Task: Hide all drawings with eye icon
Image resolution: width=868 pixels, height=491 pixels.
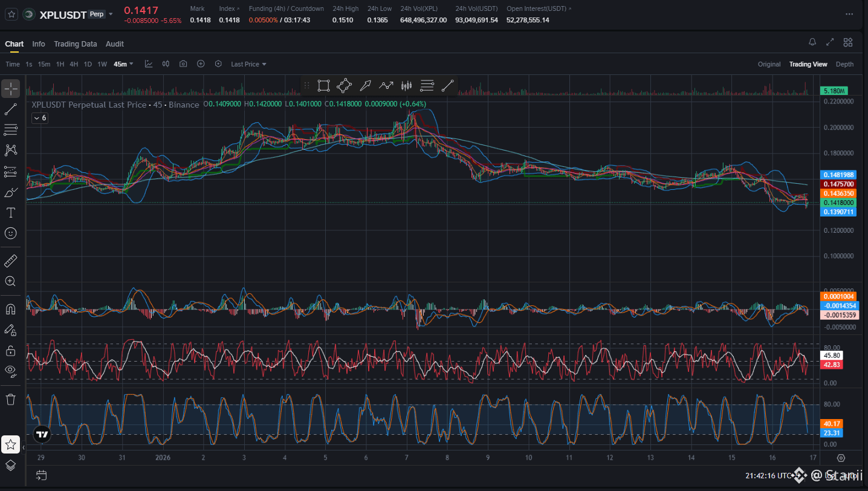Action: 10,370
